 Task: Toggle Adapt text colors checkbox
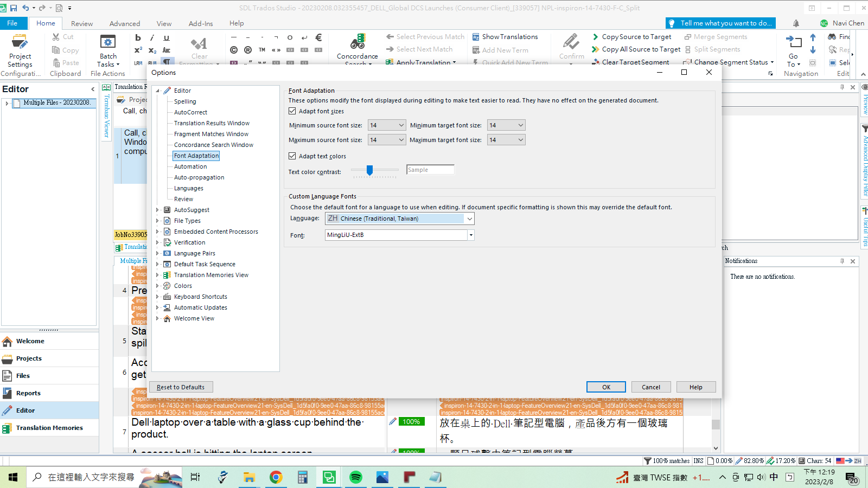point(292,156)
